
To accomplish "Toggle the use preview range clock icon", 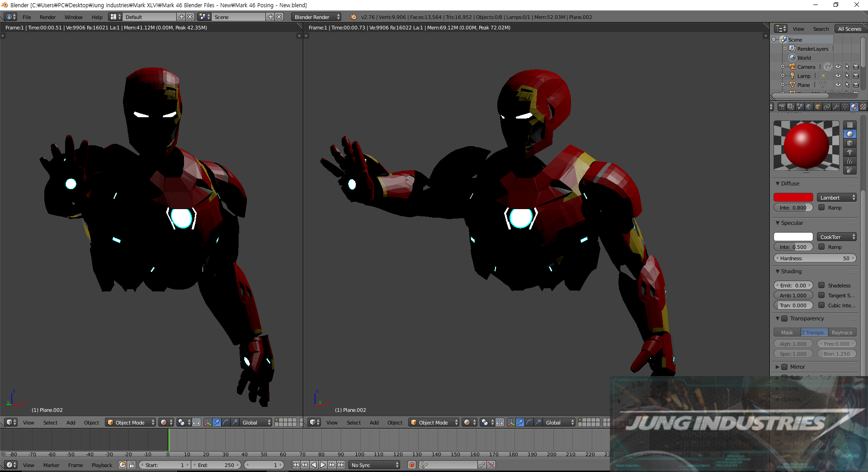I will pyautogui.click(x=123, y=465).
